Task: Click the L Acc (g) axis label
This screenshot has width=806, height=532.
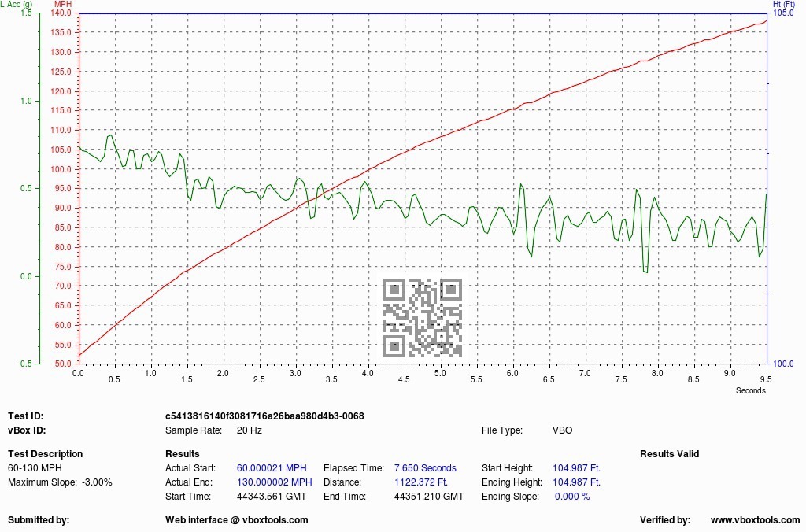Action: (x=17, y=5)
